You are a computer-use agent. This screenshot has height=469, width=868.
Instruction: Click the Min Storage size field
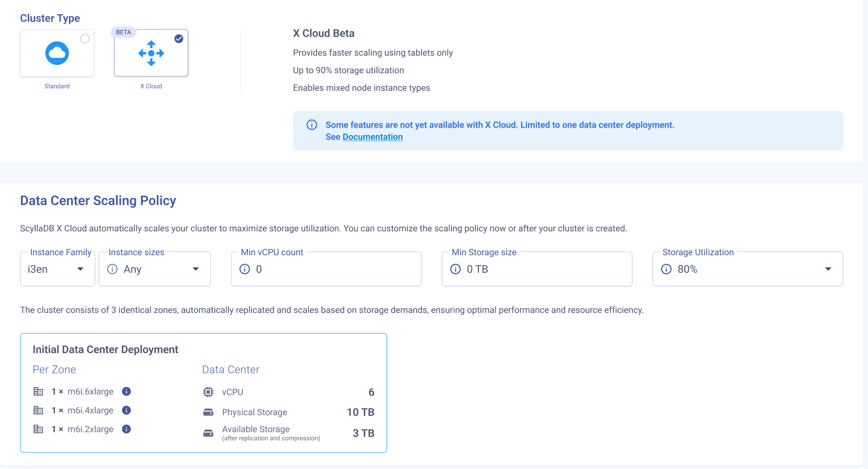(537, 269)
